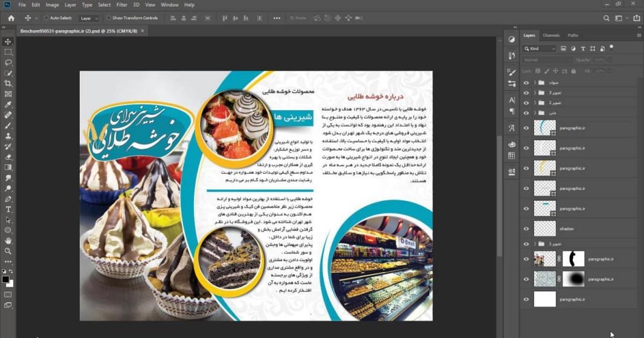This screenshot has width=644, height=338.
Task: Click the type layer filter icon
Action: (x=583, y=48)
